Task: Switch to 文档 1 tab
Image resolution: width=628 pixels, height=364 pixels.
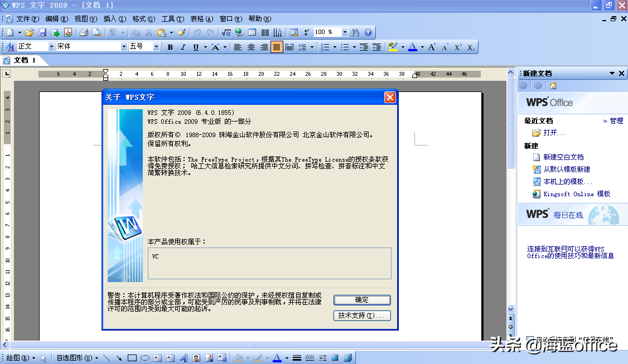Action: coord(25,60)
